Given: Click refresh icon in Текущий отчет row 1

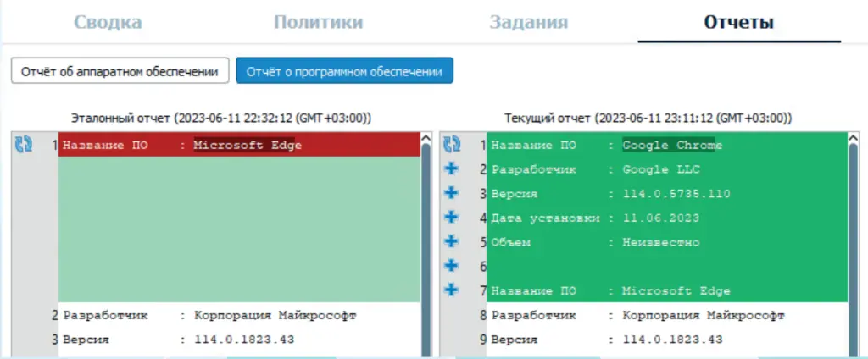Looking at the screenshot, I should (453, 145).
